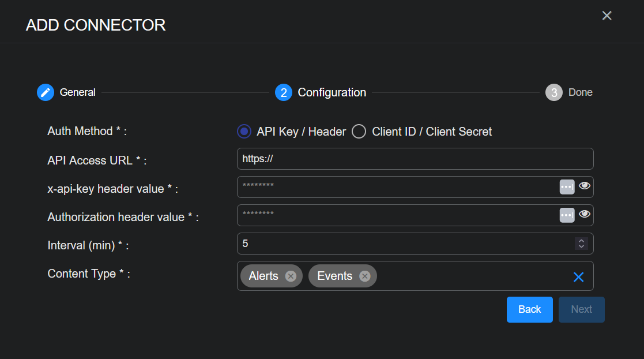The width and height of the screenshot is (644, 359).
Task: Remove the Alerts tag from Content Type
Action: pos(291,276)
